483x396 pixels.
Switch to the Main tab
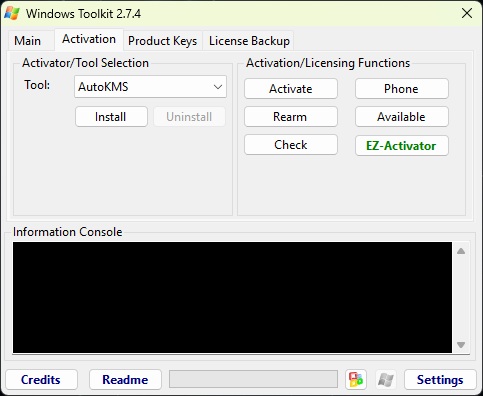[28, 41]
